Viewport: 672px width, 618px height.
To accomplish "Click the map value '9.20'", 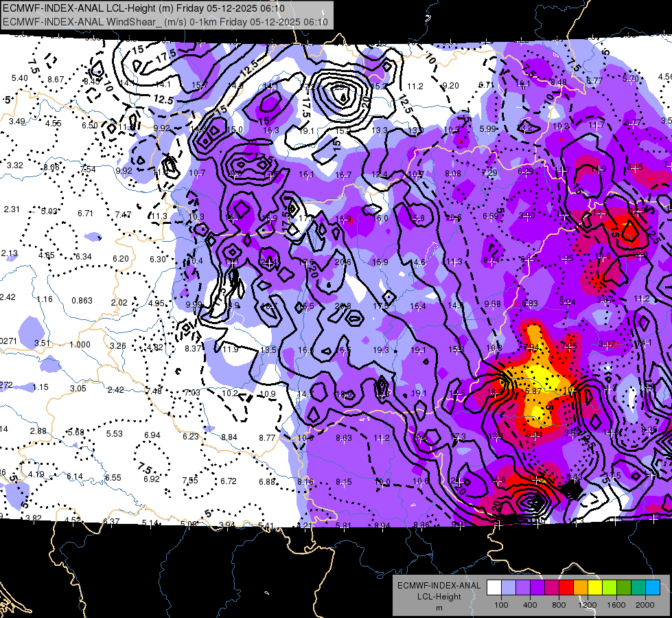I will [450, 86].
